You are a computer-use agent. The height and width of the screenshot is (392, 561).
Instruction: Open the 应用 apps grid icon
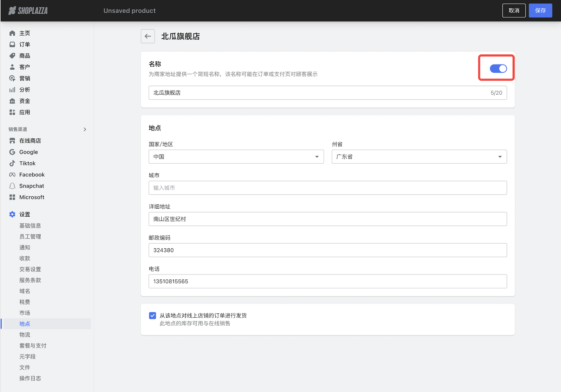coord(12,112)
